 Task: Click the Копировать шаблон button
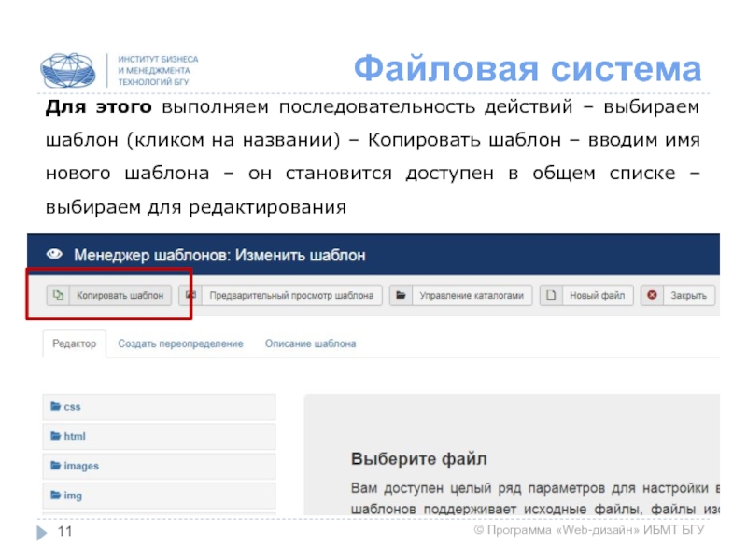[x=109, y=295]
